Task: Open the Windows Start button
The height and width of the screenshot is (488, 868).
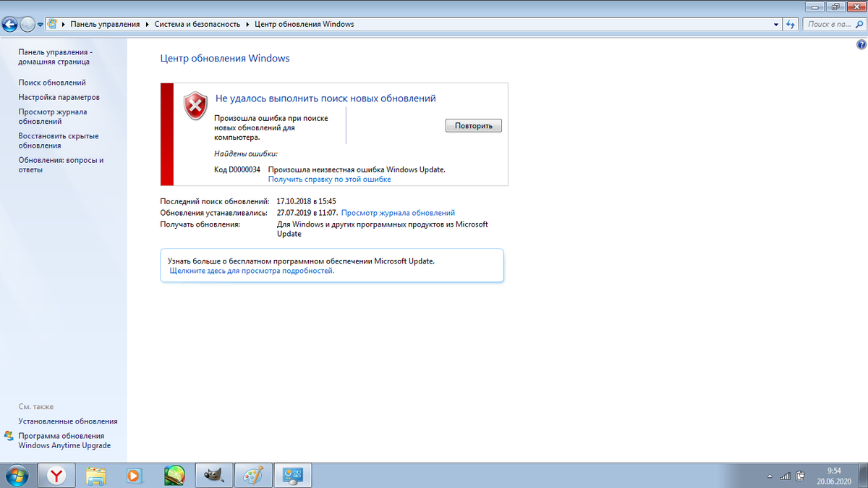Action: (x=17, y=476)
